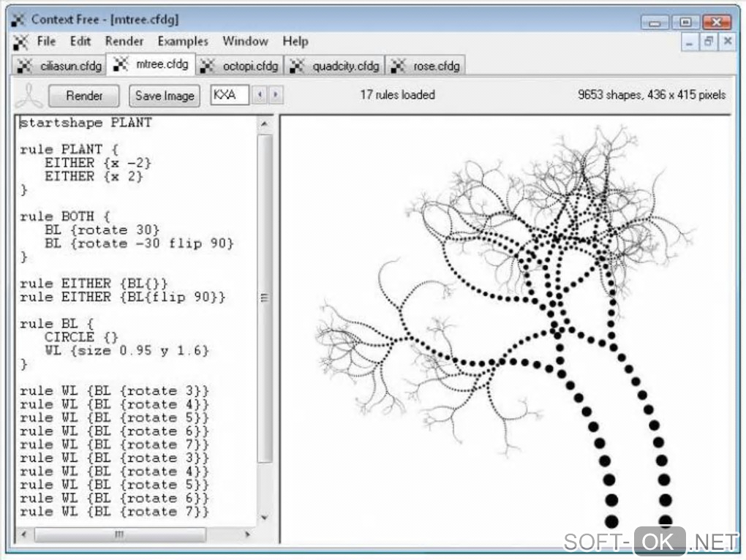Click the 'CIRCLE {}' line
This screenshot has height=560, width=746.
(x=81, y=338)
